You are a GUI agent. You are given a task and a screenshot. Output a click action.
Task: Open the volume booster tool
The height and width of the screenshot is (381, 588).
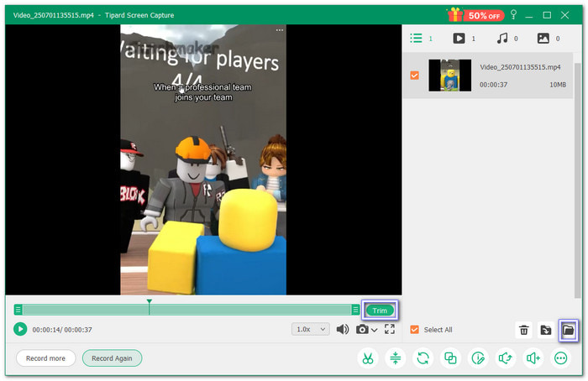pos(533,358)
